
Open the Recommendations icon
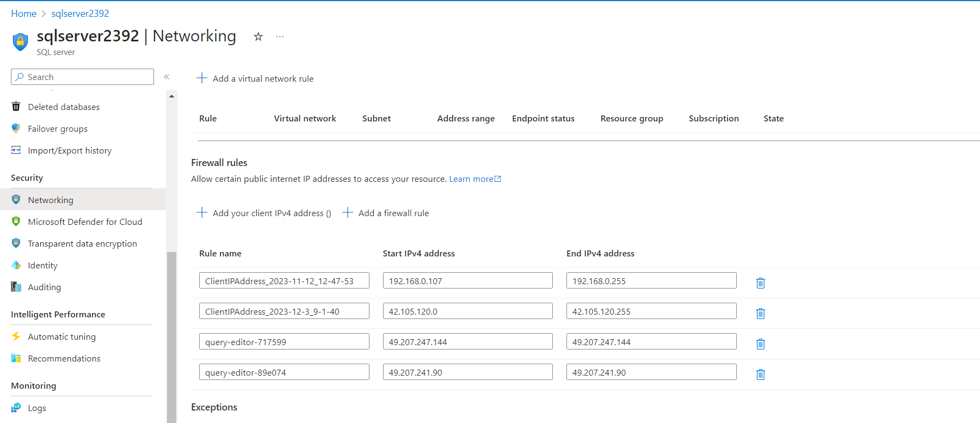[16, 358]
